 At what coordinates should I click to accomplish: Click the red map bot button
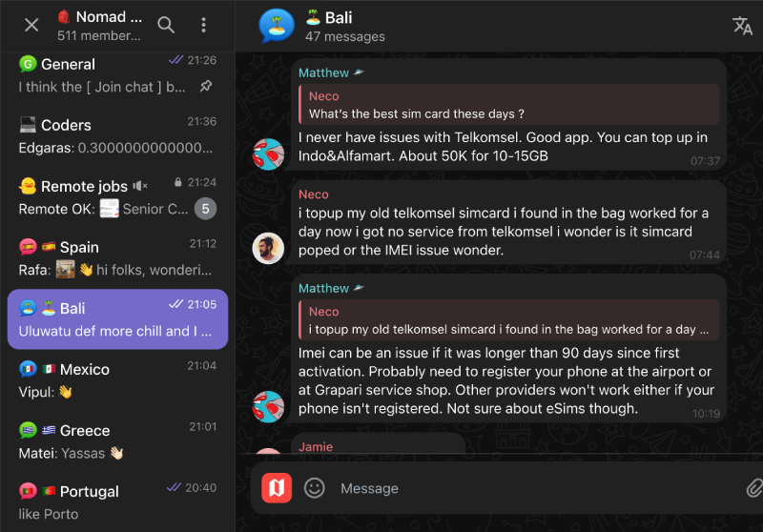coord(277,488)
